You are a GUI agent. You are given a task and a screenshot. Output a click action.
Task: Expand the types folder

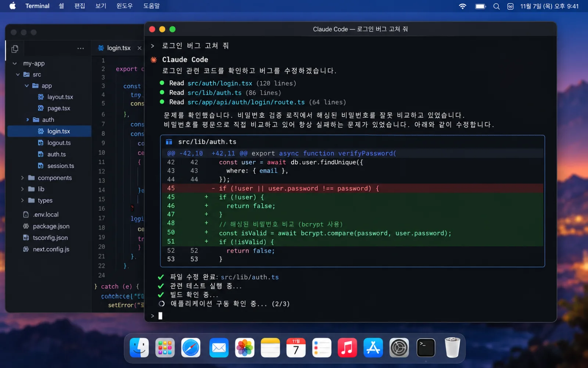22,200
